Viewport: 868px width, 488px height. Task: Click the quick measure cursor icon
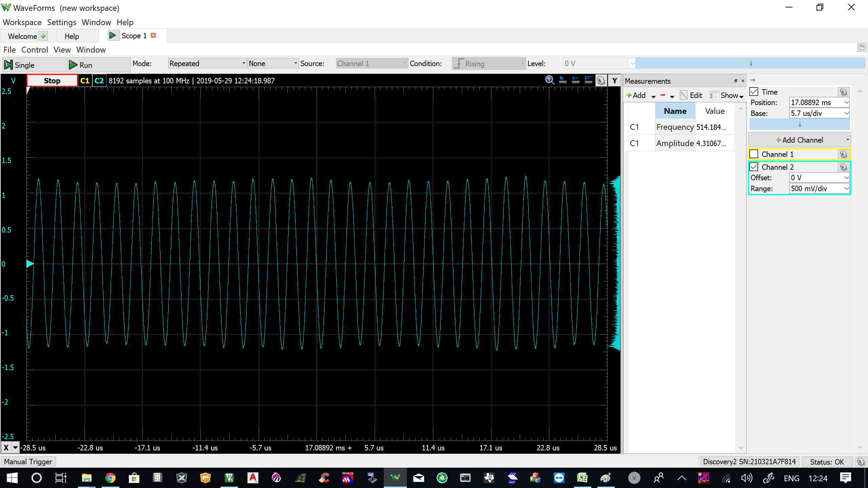pyautogui.click(x=563, y=80)
